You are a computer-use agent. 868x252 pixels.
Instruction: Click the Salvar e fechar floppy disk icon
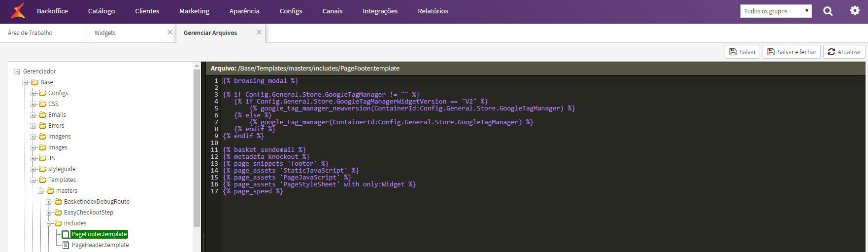click(771, 52)
